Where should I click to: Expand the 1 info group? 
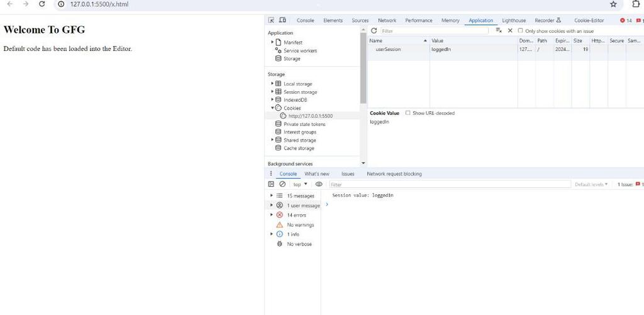click(272, 234)
